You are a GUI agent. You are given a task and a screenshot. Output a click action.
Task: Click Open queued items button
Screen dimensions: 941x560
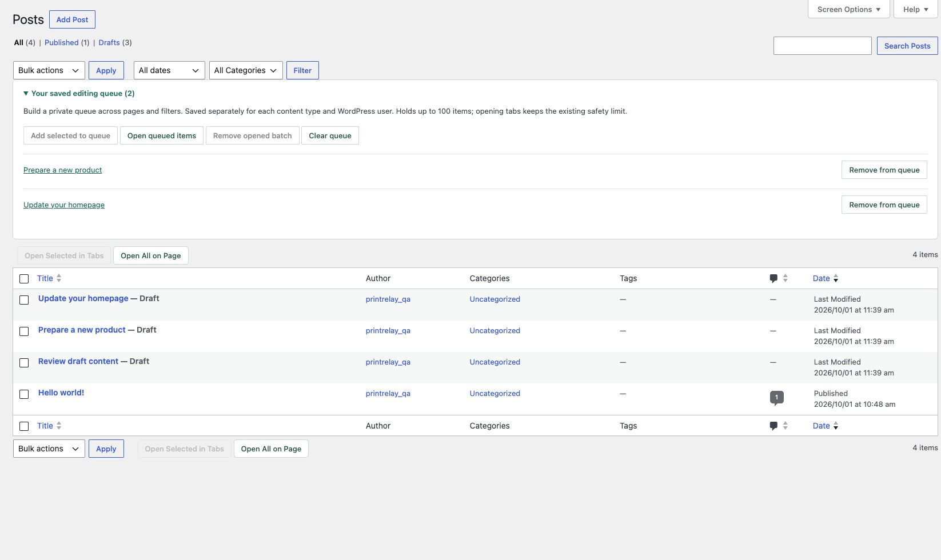point(162,135)
